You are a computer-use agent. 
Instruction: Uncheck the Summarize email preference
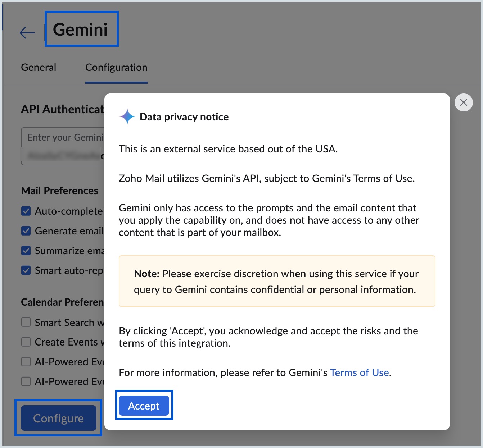pyautogui.click(x=26, y=251)
